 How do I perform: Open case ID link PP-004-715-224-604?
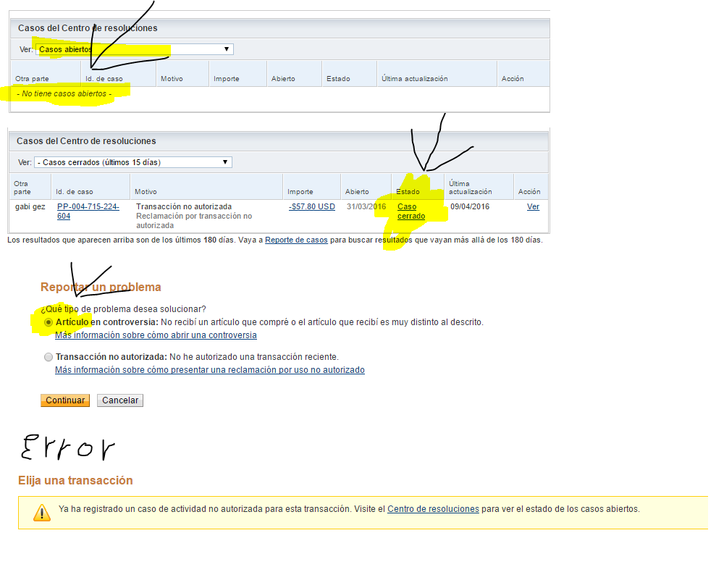(88, 211)
